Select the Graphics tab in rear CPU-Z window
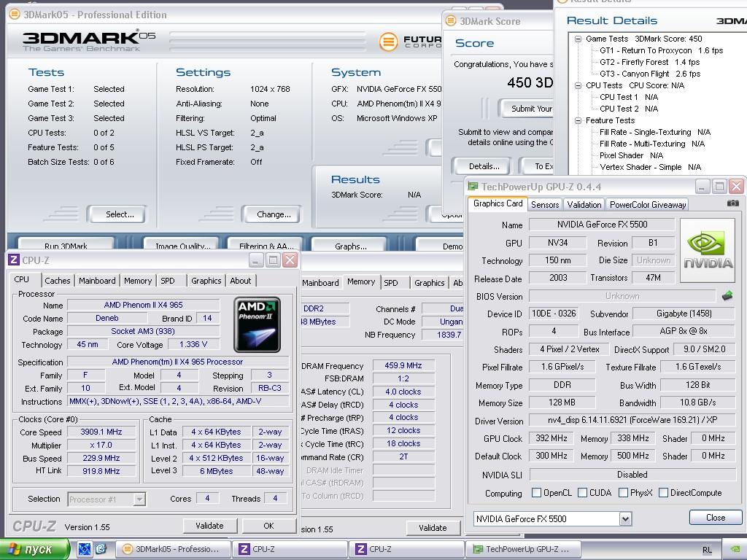 pyautogui.click(x=429, y=283)
